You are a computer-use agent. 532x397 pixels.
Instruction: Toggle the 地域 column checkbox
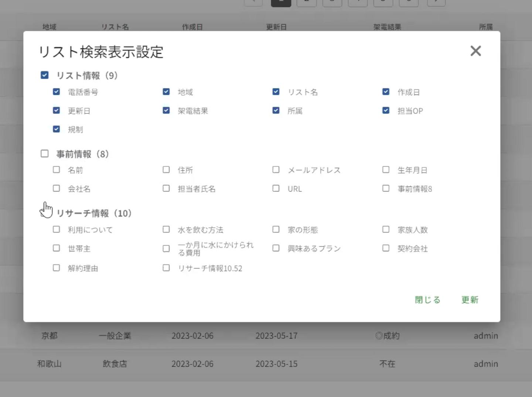[166, 92]
